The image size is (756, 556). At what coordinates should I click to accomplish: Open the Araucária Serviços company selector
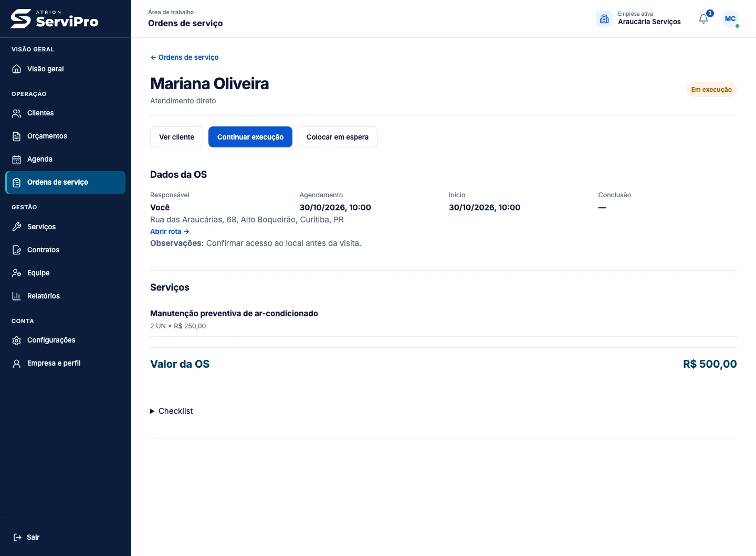(638, 19)
